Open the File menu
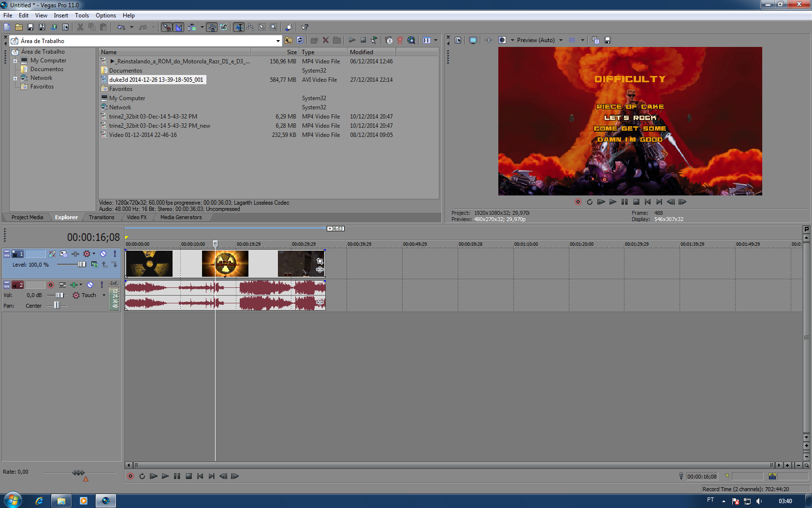The width and height of the screenshot is (812, 508). tap(8, 15)
